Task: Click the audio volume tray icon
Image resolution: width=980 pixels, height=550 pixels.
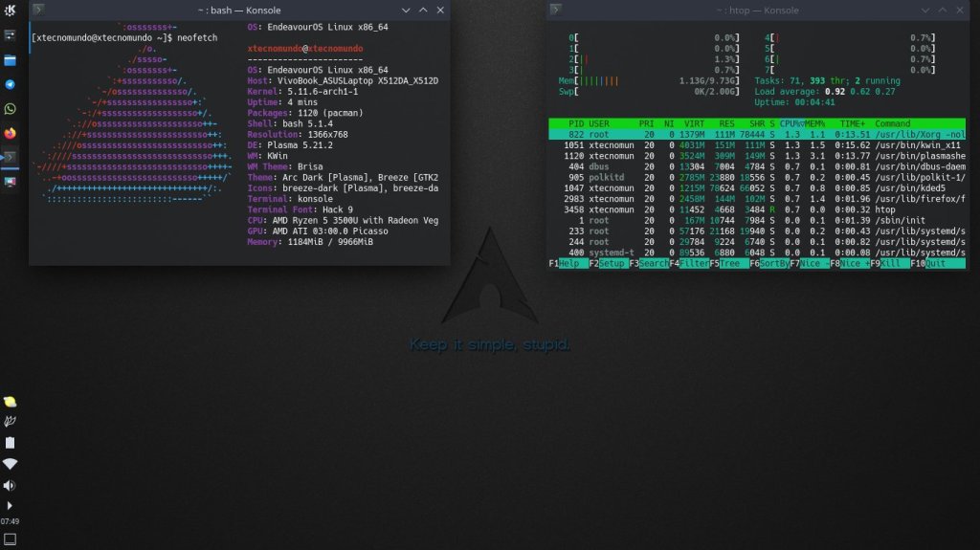Action: click(11, 485)
